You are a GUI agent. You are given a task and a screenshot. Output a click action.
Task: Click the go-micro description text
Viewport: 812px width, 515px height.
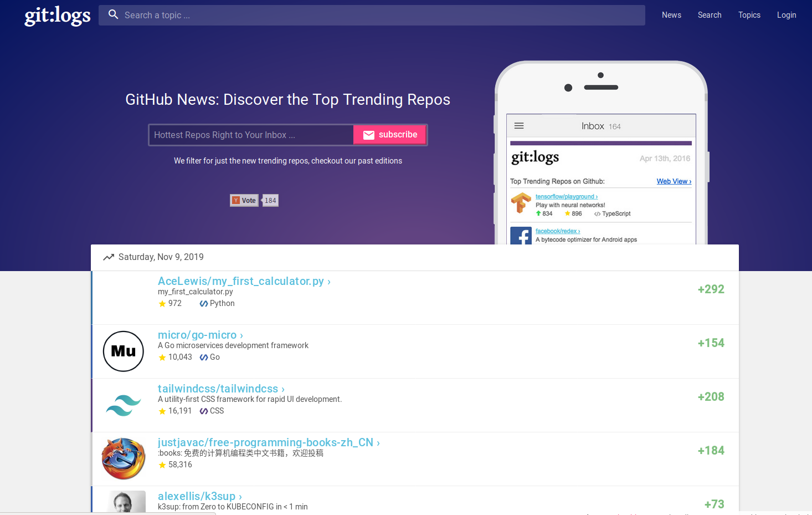coord(233,345)
